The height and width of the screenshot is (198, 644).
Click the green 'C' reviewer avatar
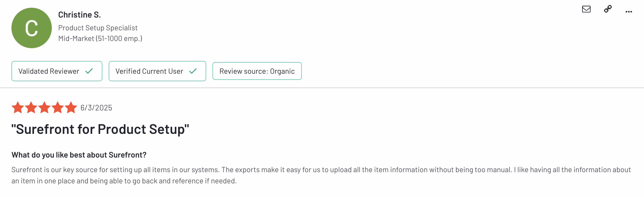click(x=32, y=28)
